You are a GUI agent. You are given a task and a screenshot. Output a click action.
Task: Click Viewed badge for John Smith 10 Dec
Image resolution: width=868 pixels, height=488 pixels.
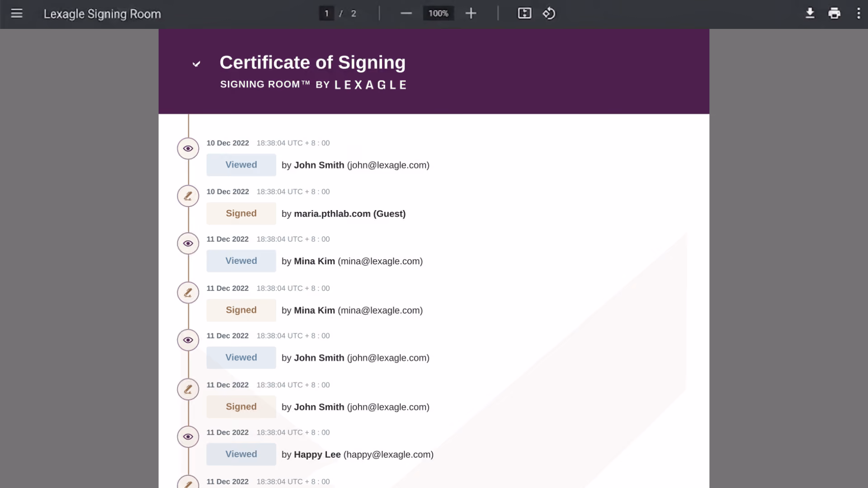tap(241, 165)
